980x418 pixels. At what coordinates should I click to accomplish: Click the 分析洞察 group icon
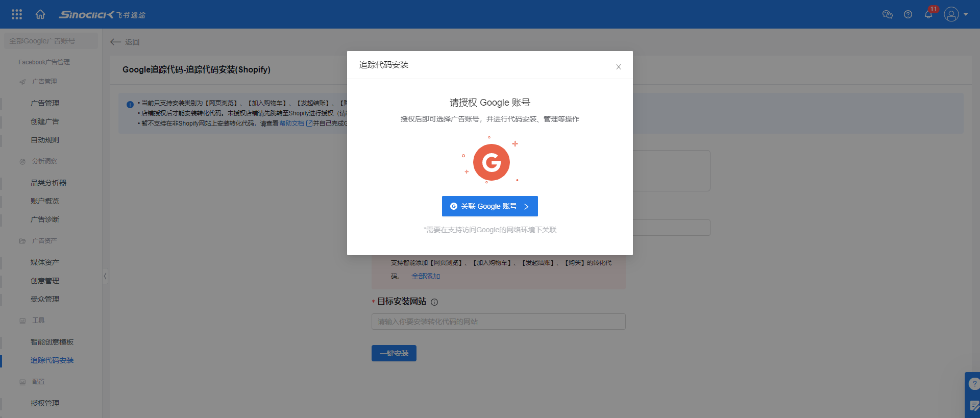click(x=22, y=161)
